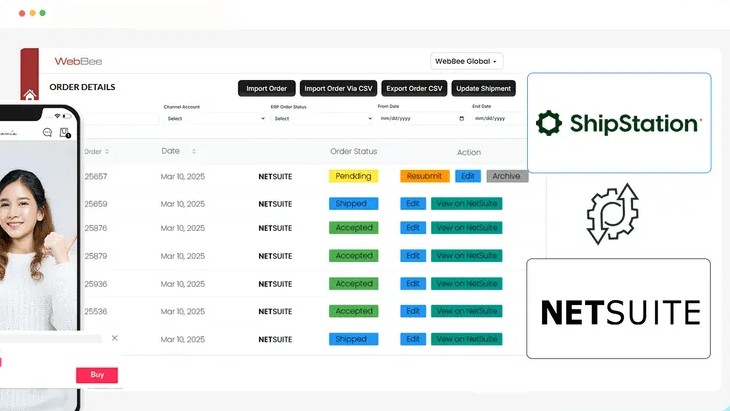
Task: Open the WebBee Global dropdown
Action: click(466, 61)
